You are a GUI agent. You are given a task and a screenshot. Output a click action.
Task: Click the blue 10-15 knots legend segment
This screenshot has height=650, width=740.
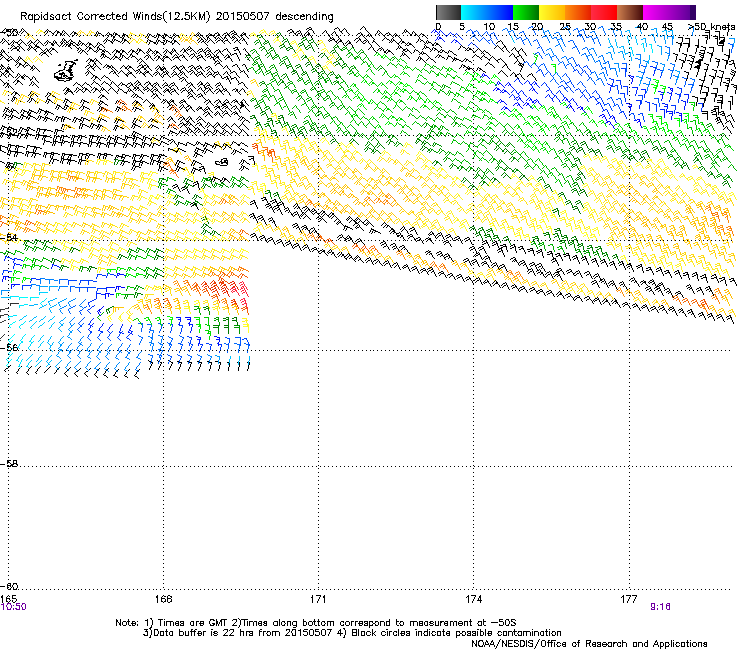500,12
